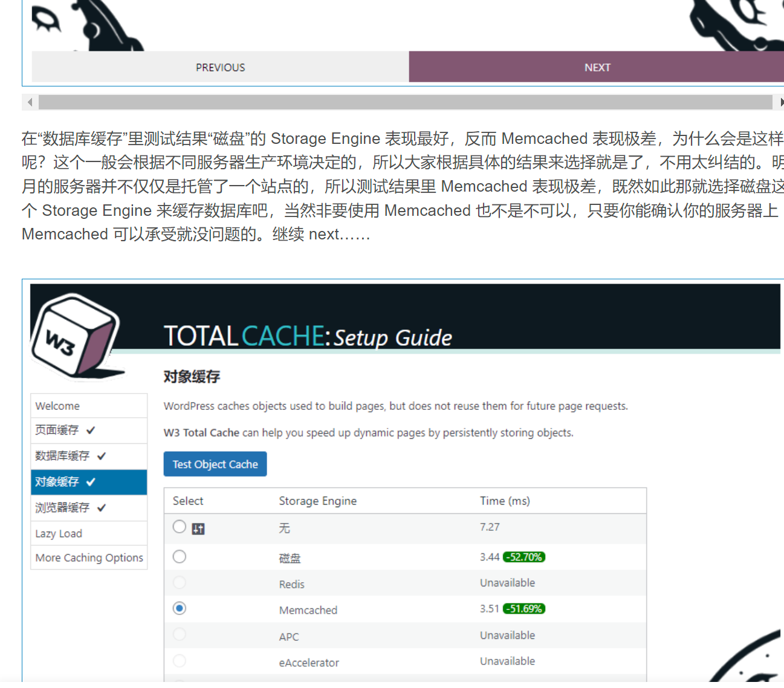Select the 磁盘 storage engine radio

(180, 557)
